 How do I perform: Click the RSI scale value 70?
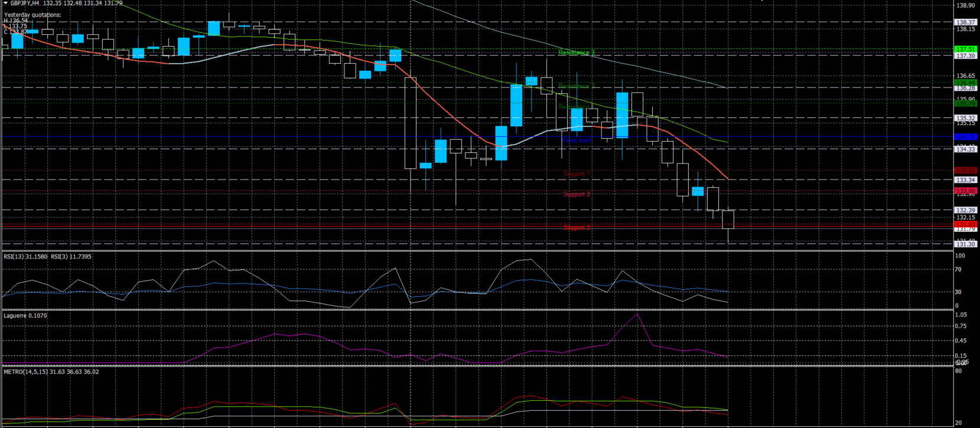[x=958, y=270]
